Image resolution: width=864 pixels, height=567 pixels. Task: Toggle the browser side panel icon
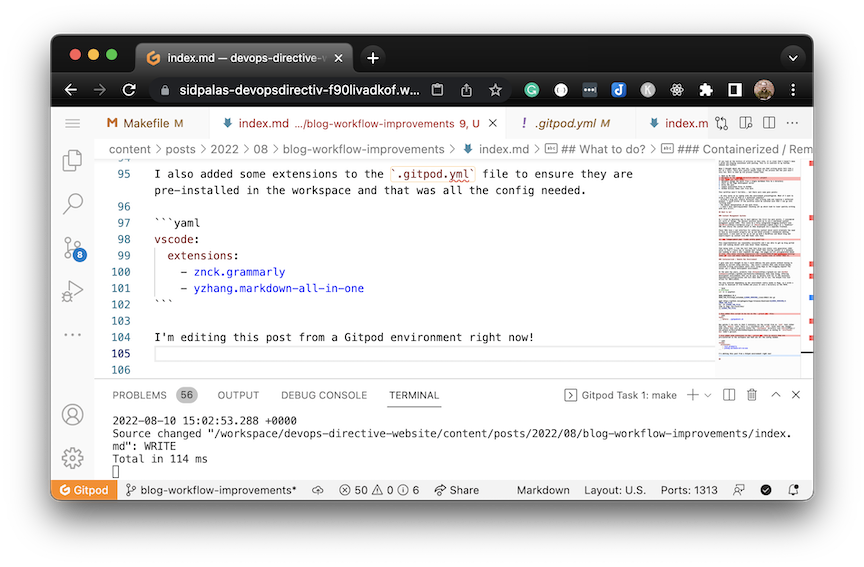[735, 90]
